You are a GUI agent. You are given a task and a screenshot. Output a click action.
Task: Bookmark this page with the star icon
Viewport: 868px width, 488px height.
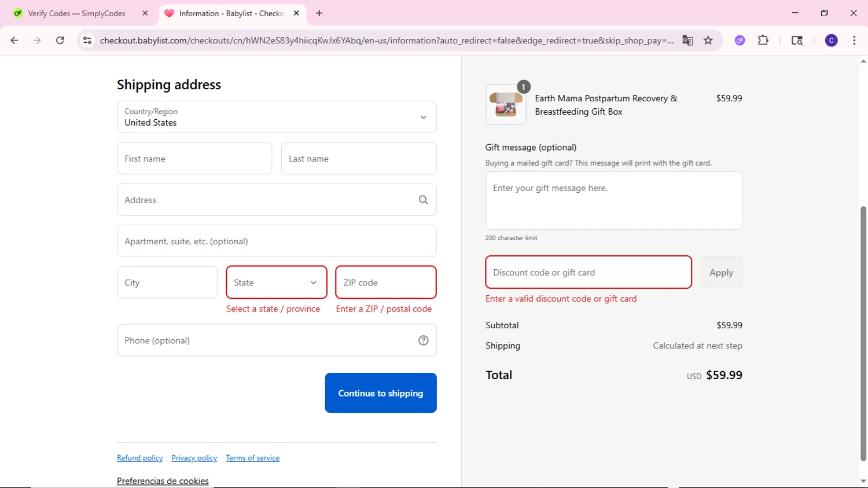click(x=708, y=41)
